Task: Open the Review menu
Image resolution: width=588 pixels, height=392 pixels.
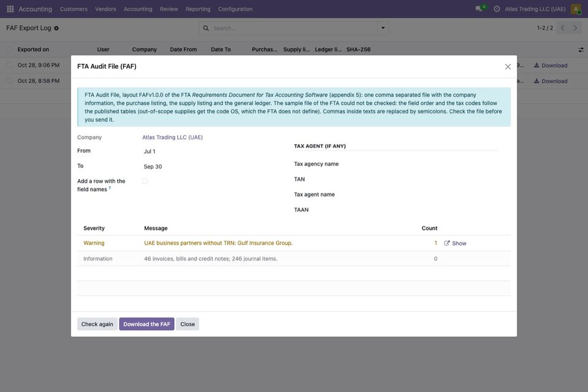Action: tap(169, 9)
